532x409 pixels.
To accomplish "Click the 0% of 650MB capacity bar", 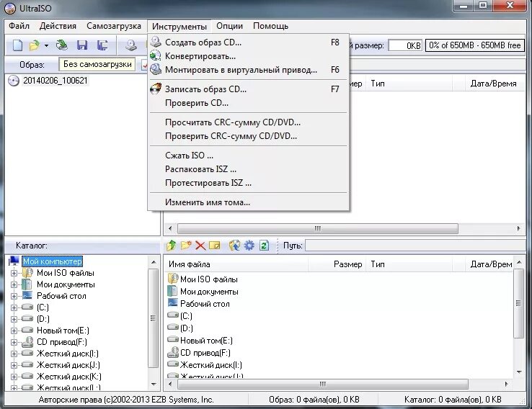I will (x=474, y=45).
